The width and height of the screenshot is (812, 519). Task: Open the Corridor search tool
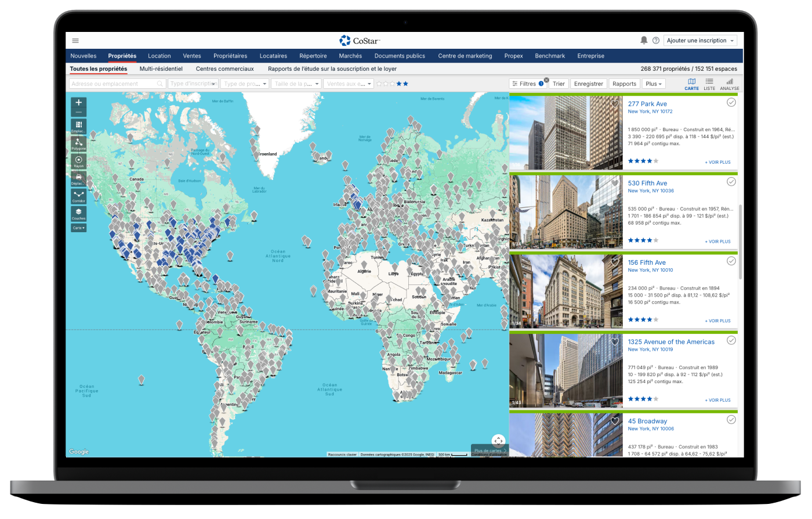click(78, 196)
